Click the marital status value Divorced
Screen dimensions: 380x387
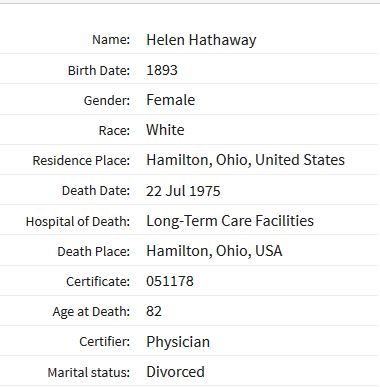pos(175,372)
